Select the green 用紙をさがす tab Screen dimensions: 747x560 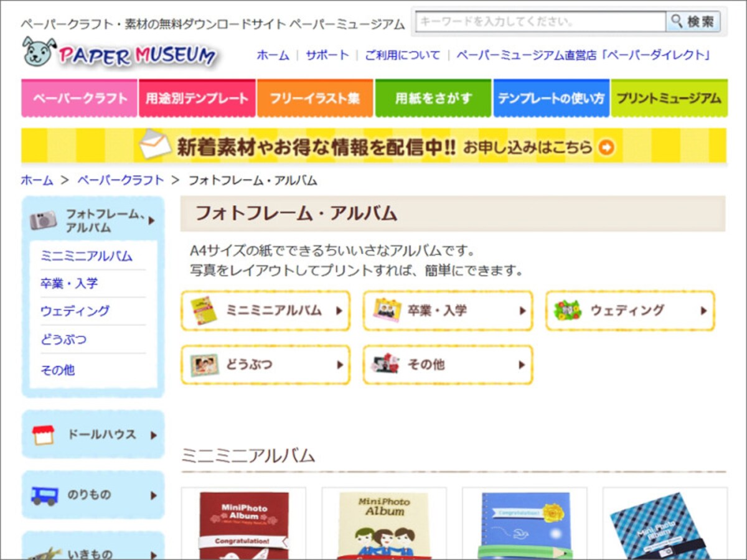433,98
